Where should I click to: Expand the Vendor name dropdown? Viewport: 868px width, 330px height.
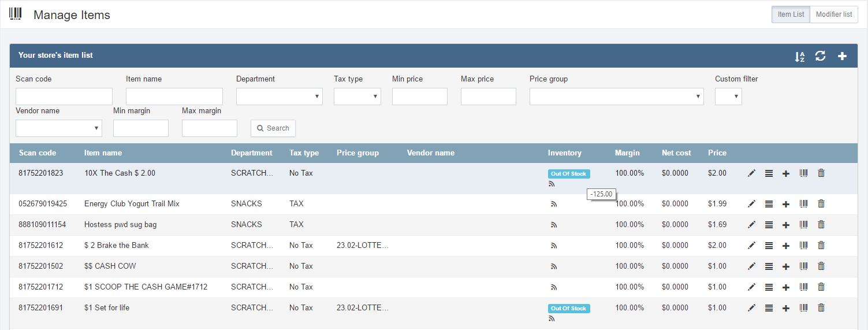(x=58, y=128)
